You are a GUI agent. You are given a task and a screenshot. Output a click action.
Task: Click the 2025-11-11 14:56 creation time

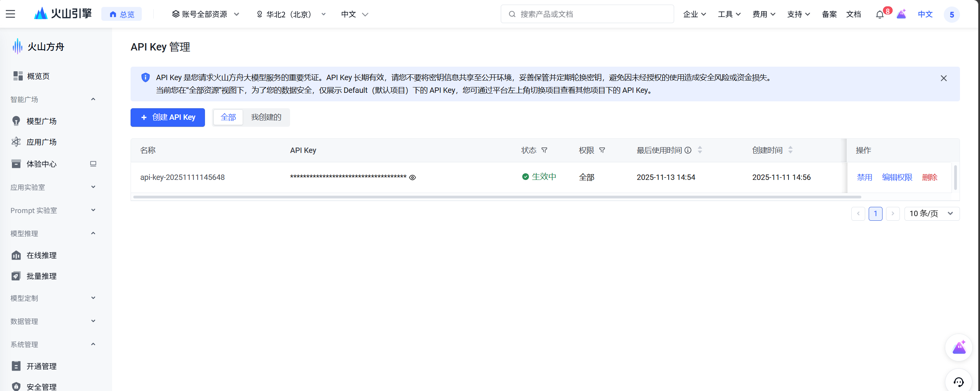click(x=781, y=177)
